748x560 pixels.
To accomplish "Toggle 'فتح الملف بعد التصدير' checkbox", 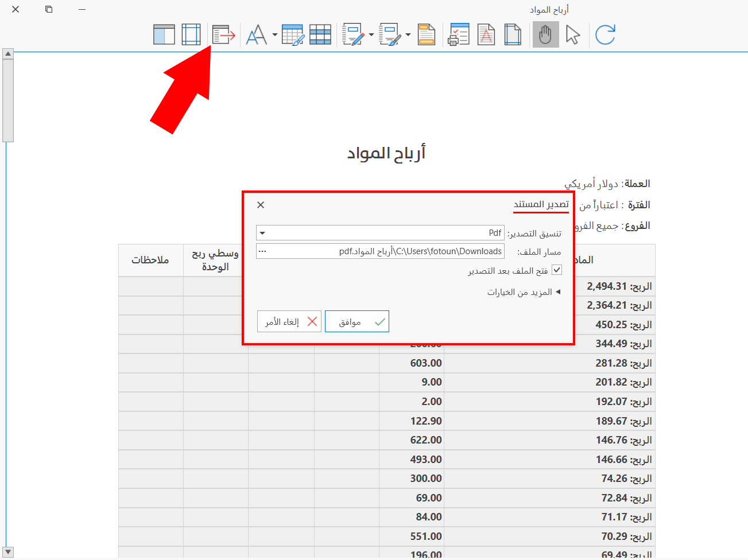I will (557, 270).
